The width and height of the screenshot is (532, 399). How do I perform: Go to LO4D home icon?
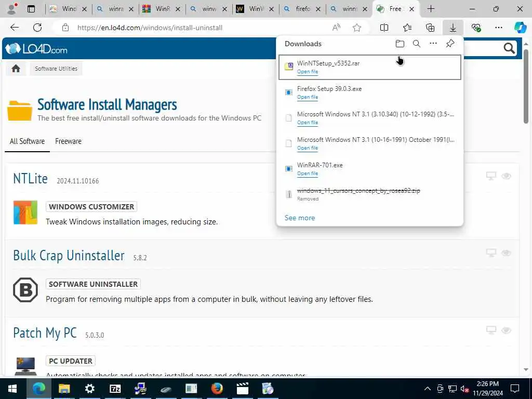[x=16, y=69]
